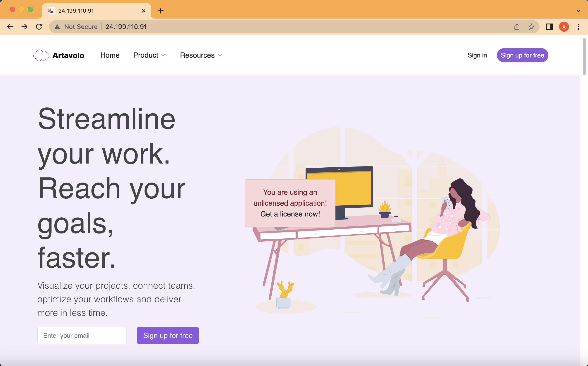588x366 pixels.
Task: Click the Not Secure warning icon
Action: coord(57,27)
